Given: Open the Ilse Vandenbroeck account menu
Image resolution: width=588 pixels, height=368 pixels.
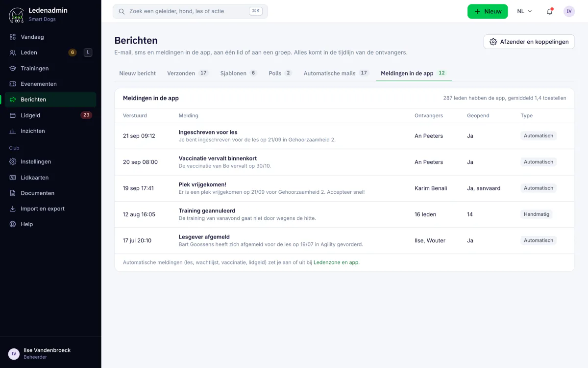Looking at the screenshot, I should tap(50, 353).
